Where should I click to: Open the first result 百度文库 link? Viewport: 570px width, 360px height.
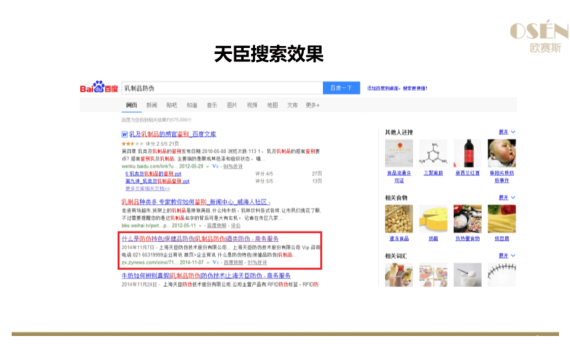173,134
